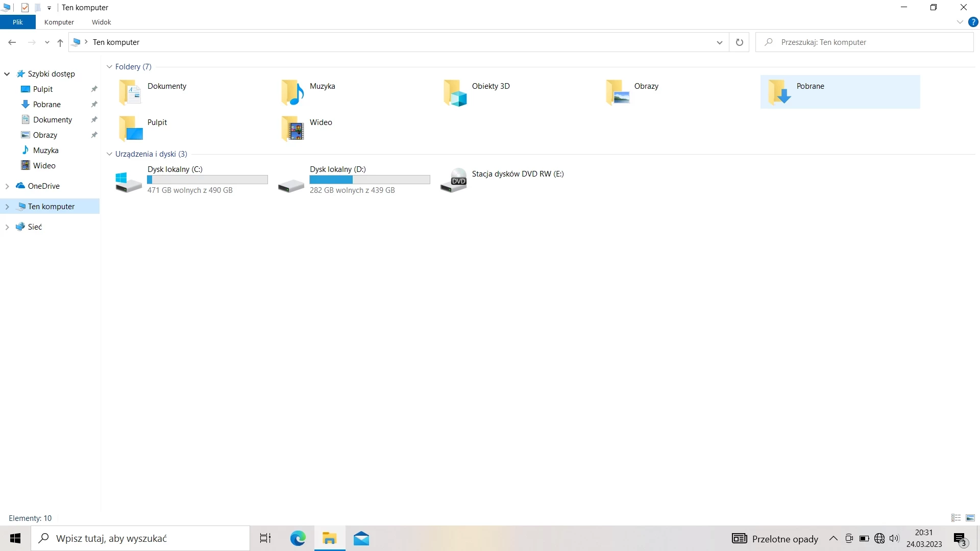Click the Forward navigation arrow

click(x=32, y=42)
